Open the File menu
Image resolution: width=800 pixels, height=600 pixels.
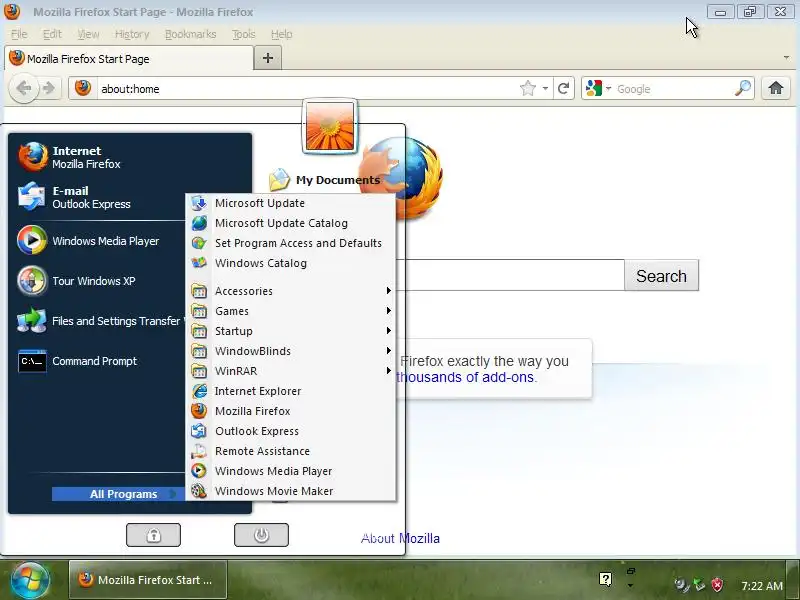point(19,34)
